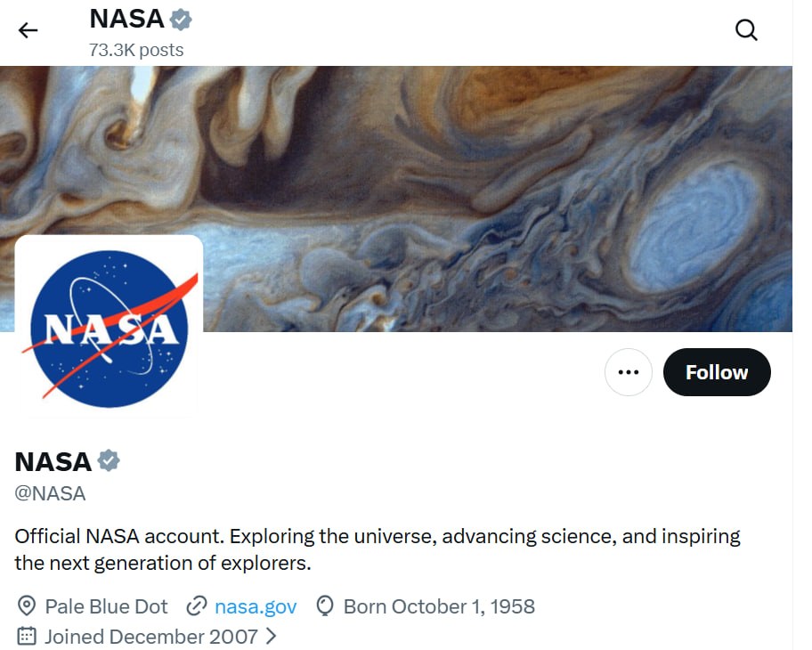Click the birthday balloon icon
812x650 pixels.
(x=325, y=607)
